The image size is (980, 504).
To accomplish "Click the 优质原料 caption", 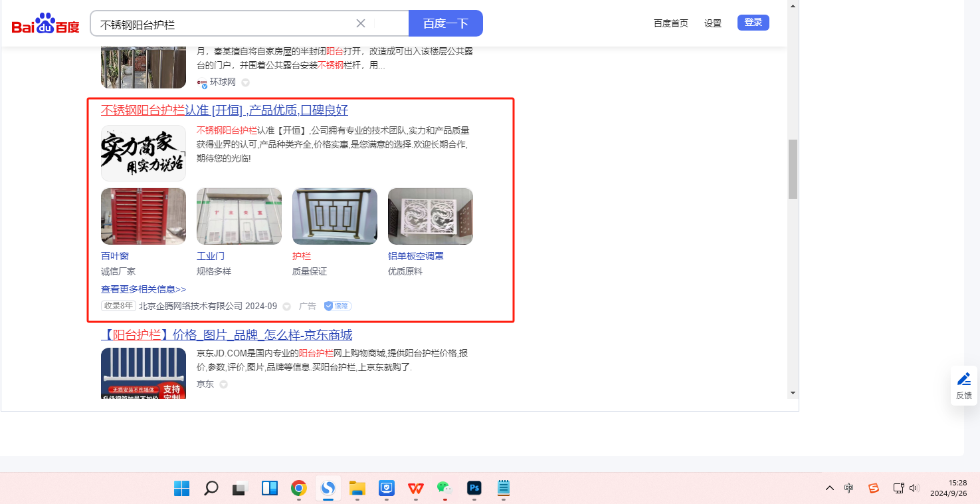I will [405, 271].
